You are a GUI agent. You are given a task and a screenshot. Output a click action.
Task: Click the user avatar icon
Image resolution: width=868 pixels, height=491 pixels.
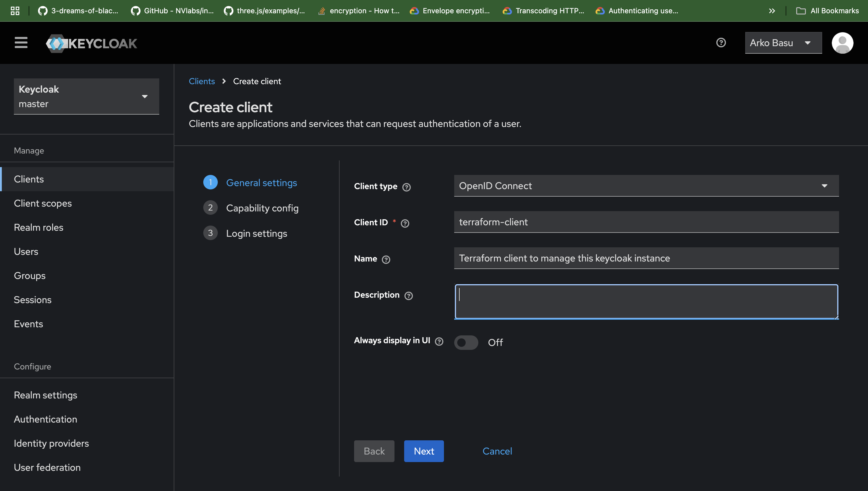[842, 43]
